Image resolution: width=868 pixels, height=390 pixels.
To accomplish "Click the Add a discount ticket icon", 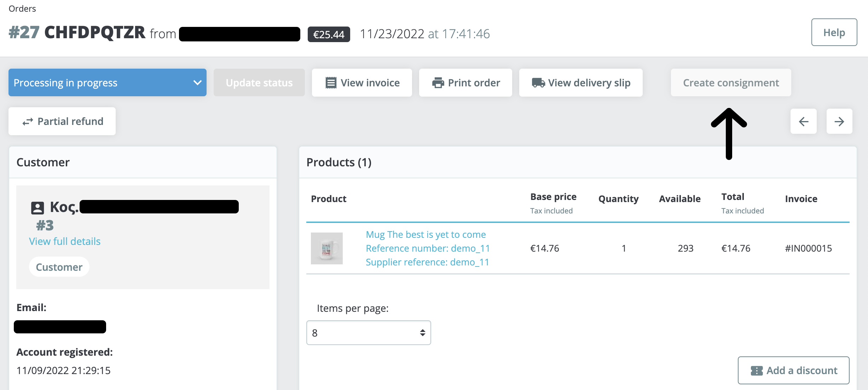I will pos(756,370).
